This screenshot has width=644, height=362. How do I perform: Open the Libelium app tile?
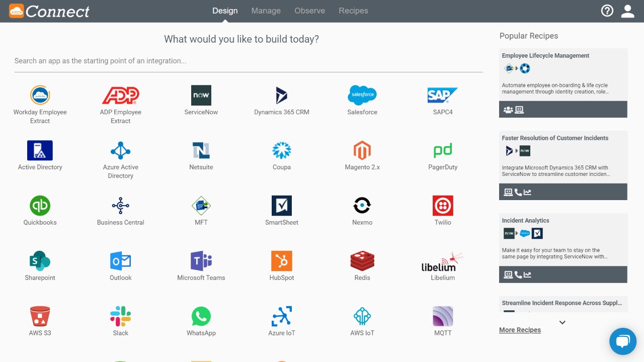pyautogui.click(x=442, y=262)
